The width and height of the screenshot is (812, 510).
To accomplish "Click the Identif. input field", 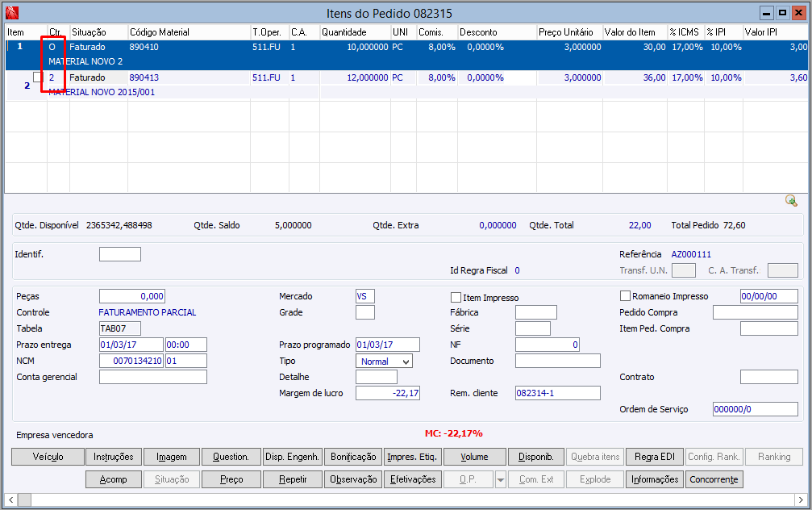I will coord(119,254).
